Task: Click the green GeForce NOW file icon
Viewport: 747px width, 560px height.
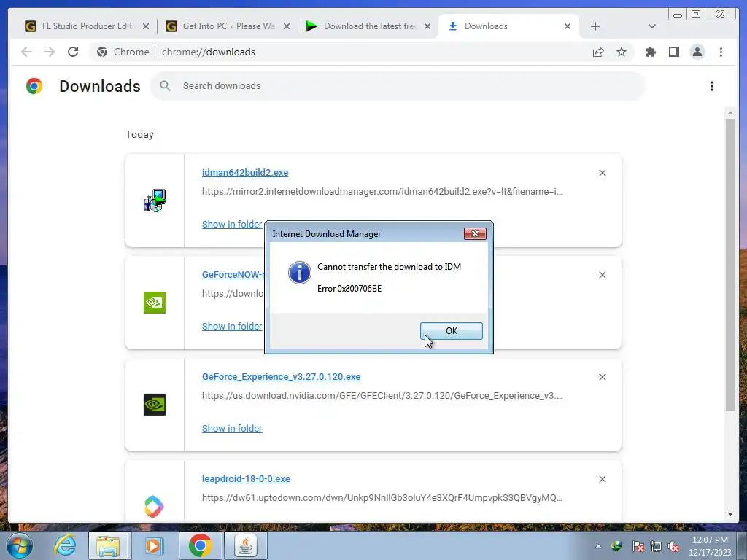Action: point(155,303)
